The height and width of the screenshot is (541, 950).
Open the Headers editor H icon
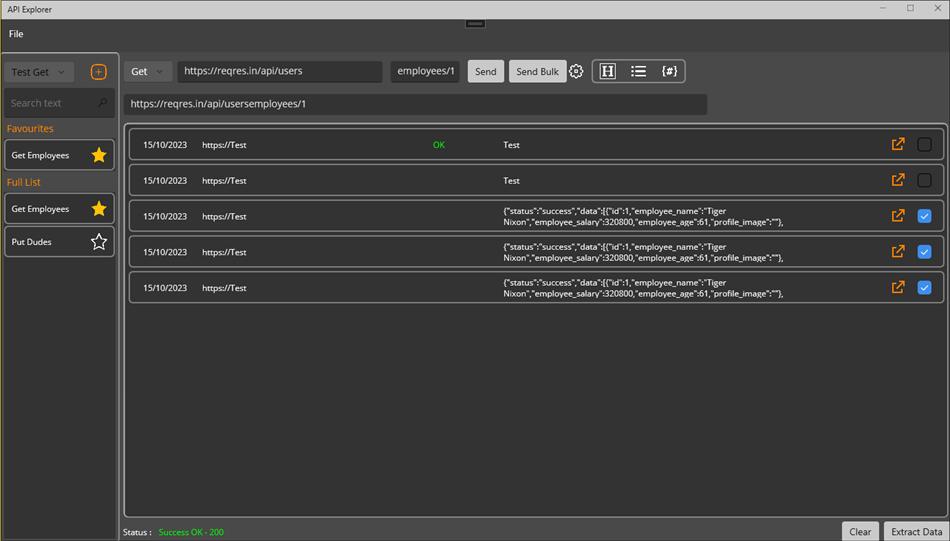pos(608,71)
